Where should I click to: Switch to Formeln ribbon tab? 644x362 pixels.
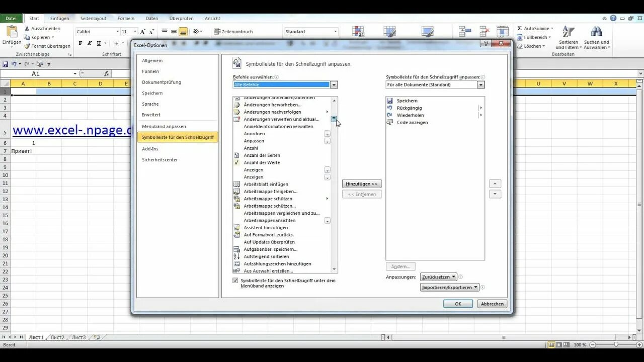[126, 19]
